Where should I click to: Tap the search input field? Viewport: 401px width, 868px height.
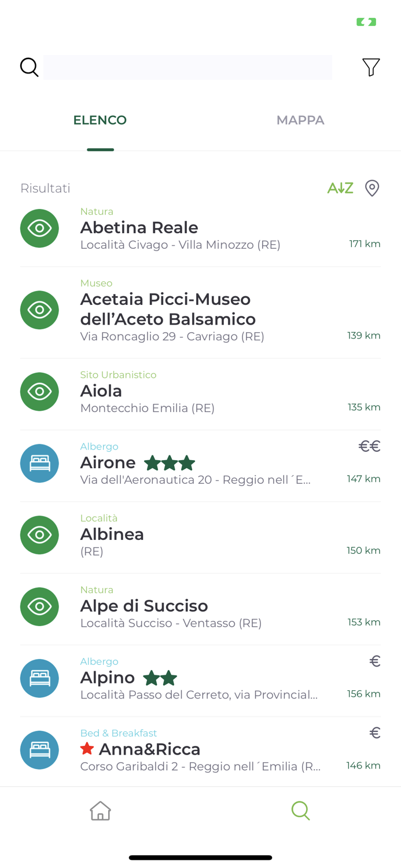(189, 67)
